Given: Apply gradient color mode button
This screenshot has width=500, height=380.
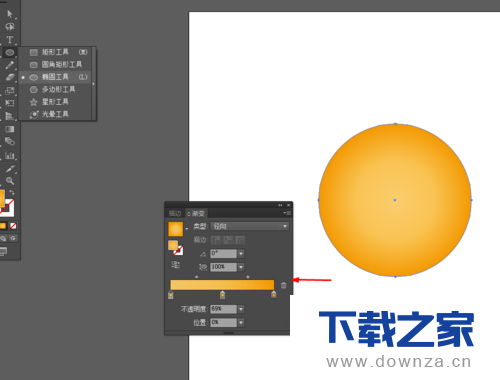Looking at the screenshot, I should click(3, 226).
